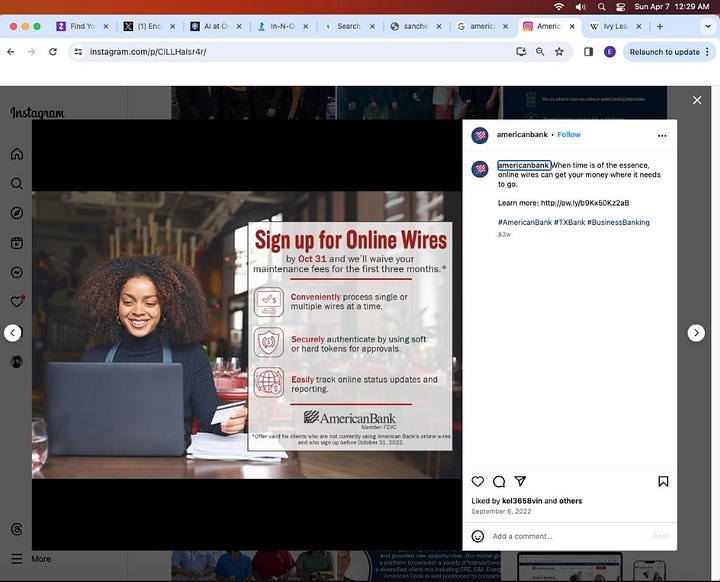
Task: Open the Reels icon in the sidebar
Action: (x=17, y=243)
